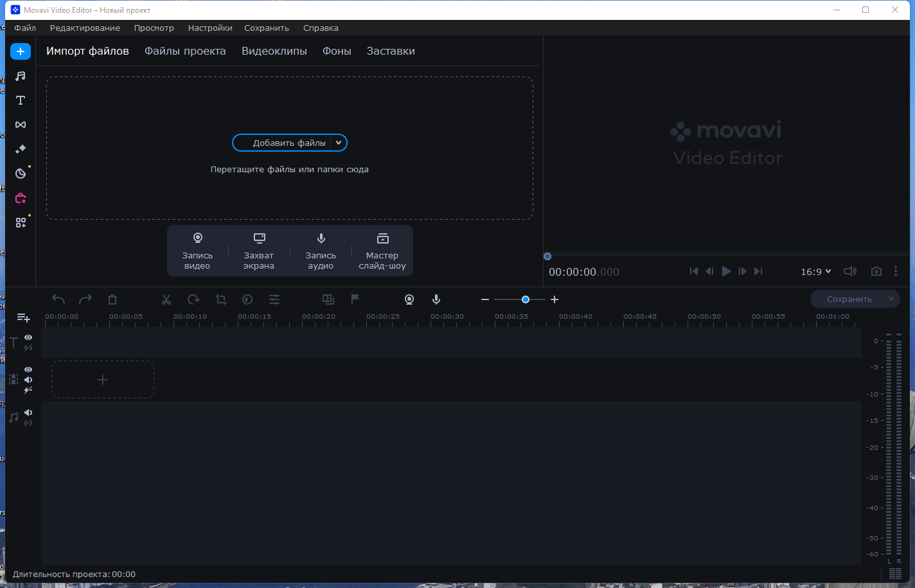Click the player seek bar handle
This screenshot has height=588, width=915.
pos(547,256)
